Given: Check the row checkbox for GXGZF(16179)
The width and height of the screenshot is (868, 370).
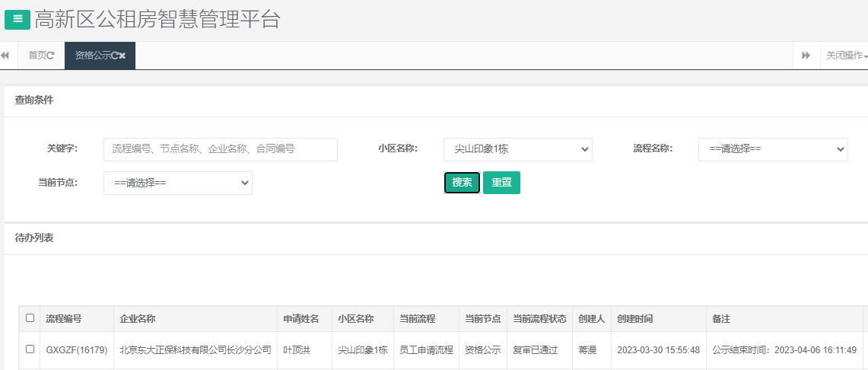Looking at the screenshot, I should coord(30,349).
